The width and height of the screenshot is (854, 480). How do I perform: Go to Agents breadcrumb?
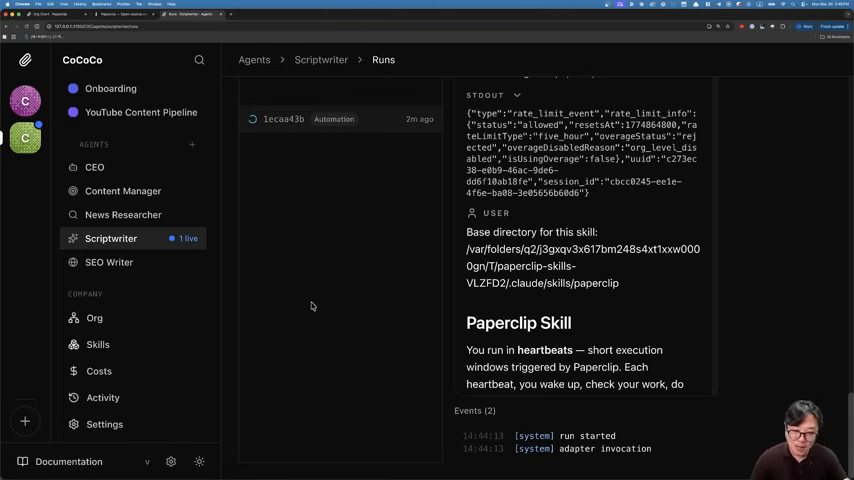[254, 60]
